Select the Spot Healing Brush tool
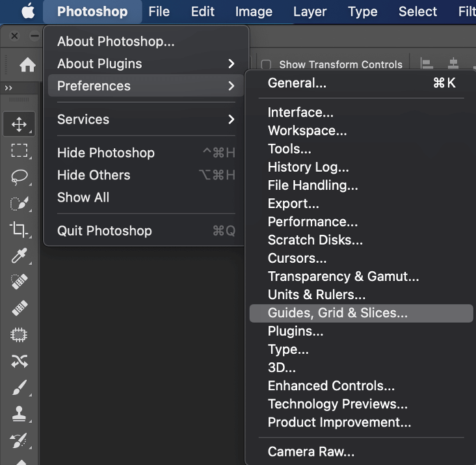 19,282
